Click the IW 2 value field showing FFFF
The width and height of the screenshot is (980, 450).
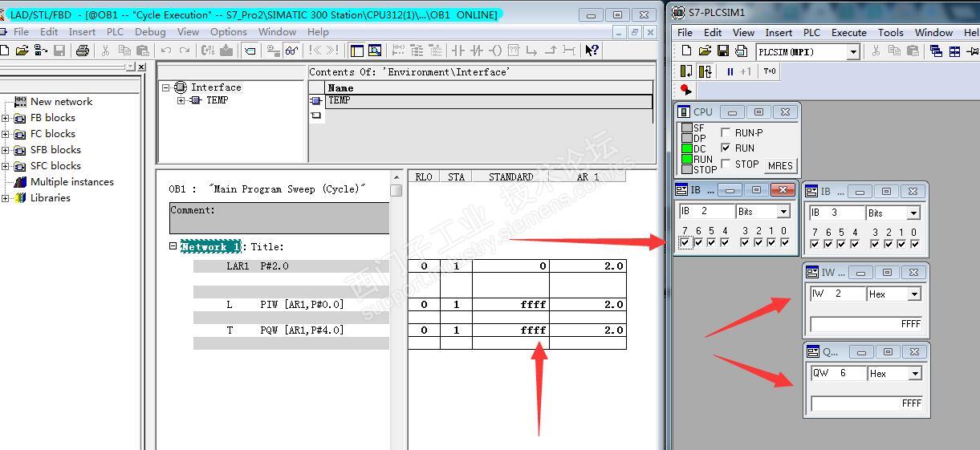tap(867, 324)
